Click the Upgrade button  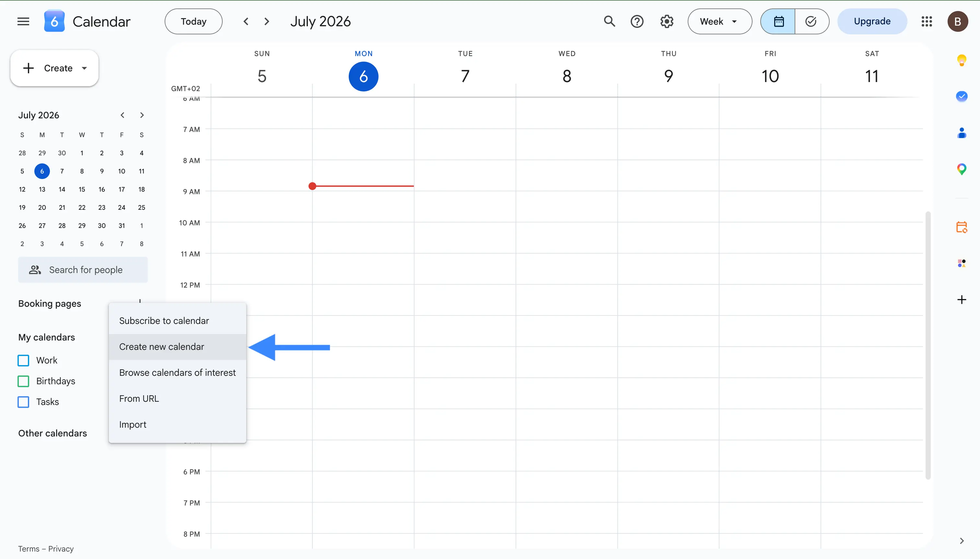[x=872, y=21]
